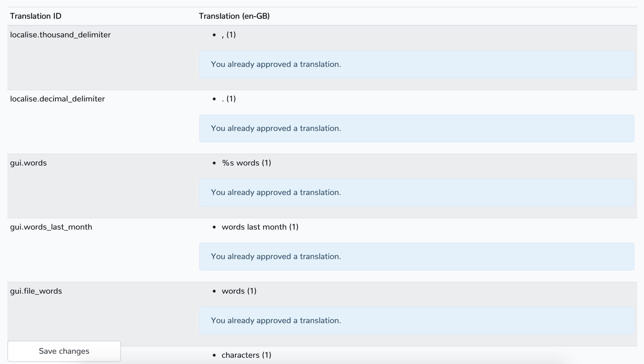Select the gui.words translation ID

click(x=28, y=163)
